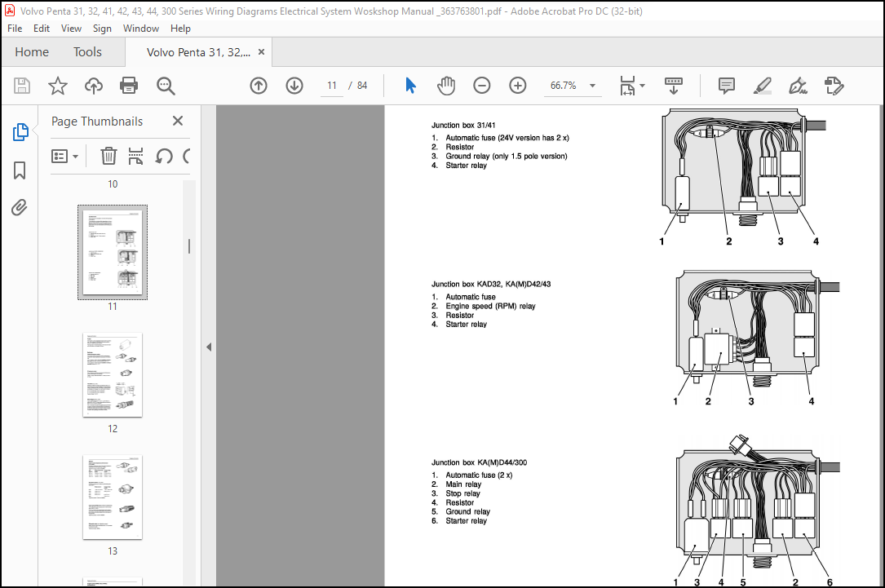Expand fit page tool dropdown arrow
The height and width of the screenshot is (588, 885).
tap(642, 86)
